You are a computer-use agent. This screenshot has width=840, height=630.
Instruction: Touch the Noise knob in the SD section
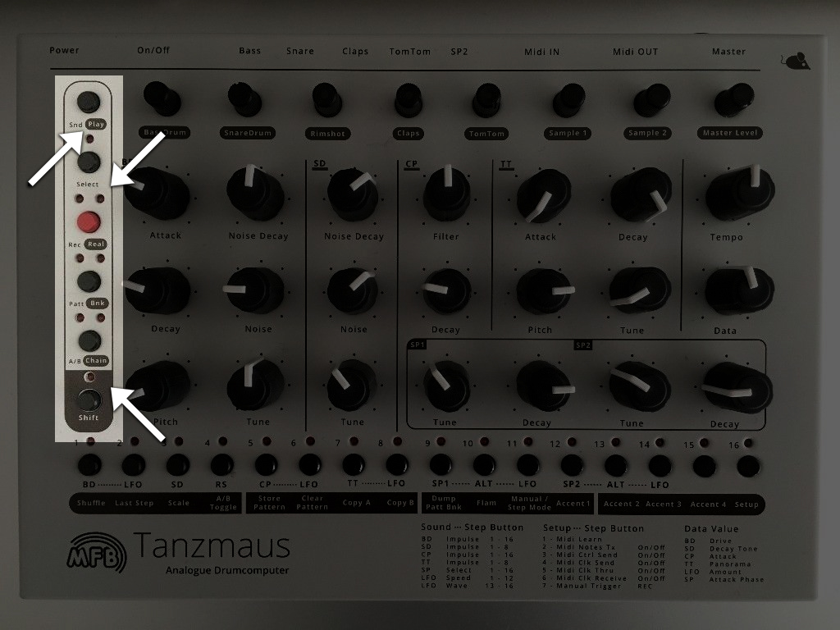(353, 291)
